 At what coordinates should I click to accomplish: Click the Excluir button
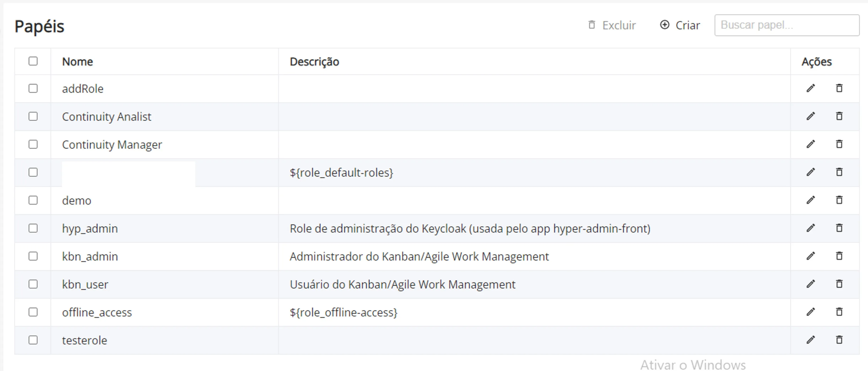(612, 25)
